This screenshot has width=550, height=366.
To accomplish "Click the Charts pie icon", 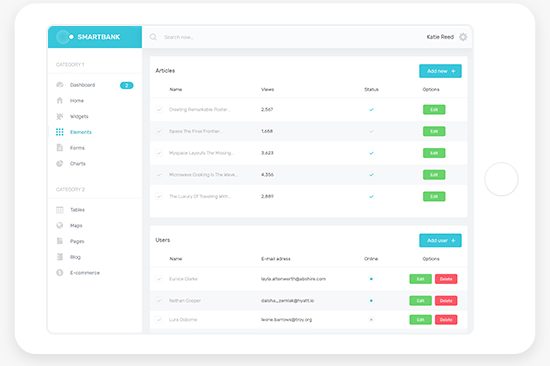I will pos(60,164).
